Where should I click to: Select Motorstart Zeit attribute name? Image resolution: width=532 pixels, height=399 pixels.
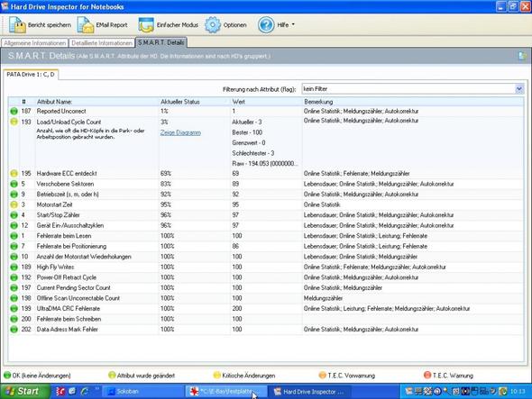point(54,204)
